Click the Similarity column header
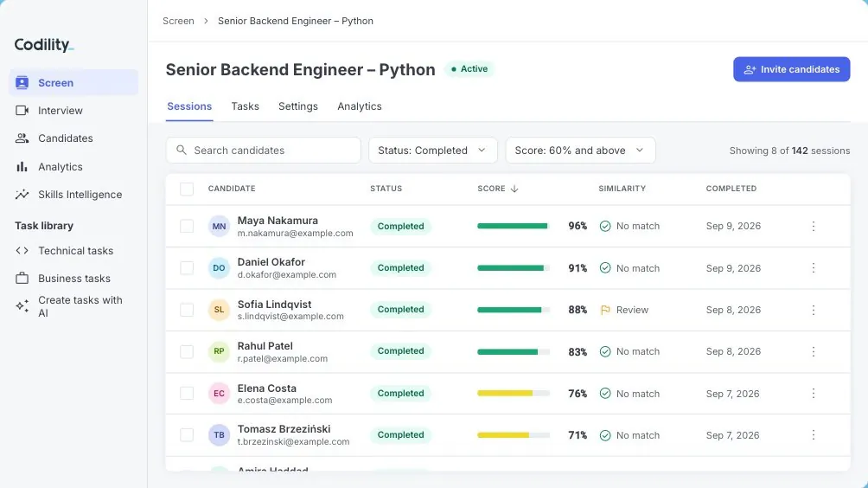This screenshot has height=488, width=868. [x=622, y=189]
